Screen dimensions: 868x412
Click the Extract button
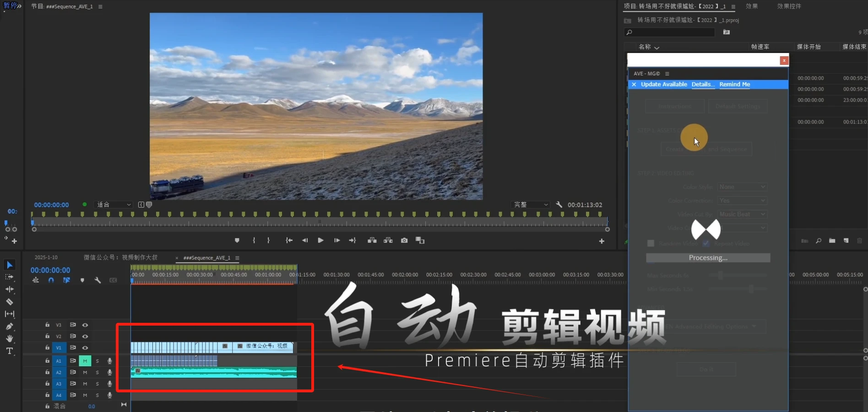(x=388, y=241)
